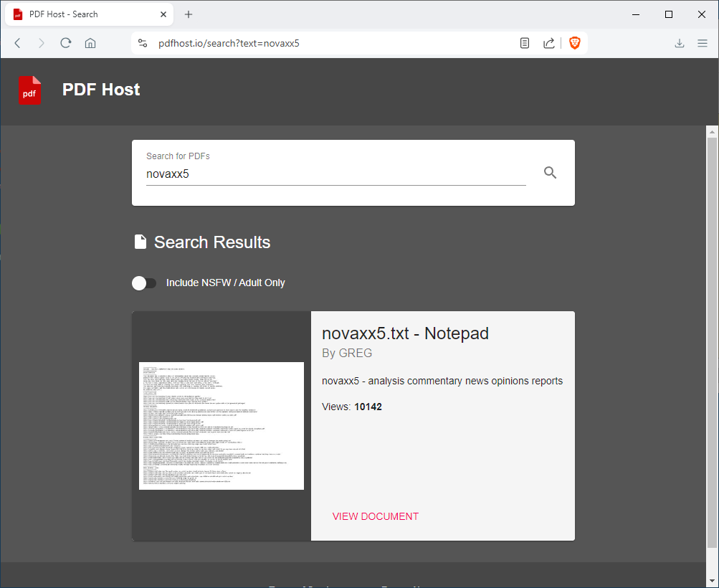Reload the current page
Viewport: 719px width, 588px height.
[x=65, y=43]
